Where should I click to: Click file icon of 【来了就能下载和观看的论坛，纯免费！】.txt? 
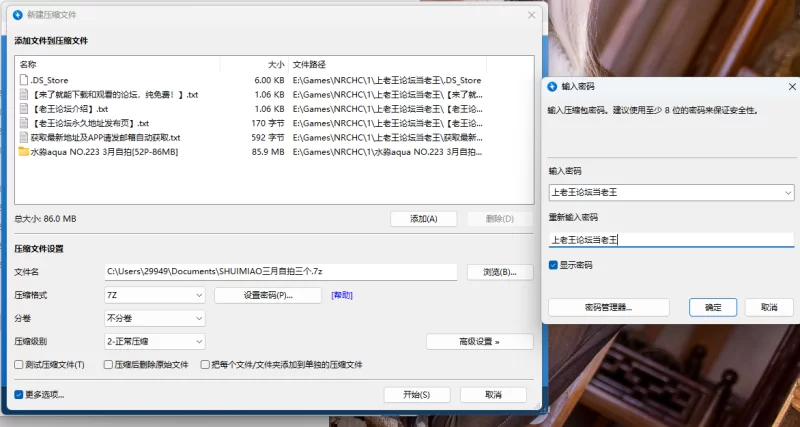coord(23,94)
